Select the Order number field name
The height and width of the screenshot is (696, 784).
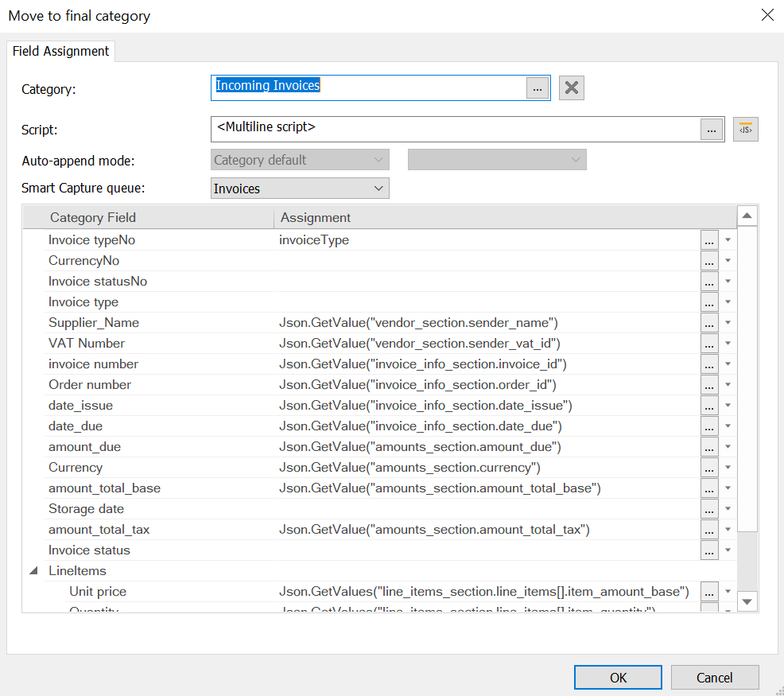point(90,385)
